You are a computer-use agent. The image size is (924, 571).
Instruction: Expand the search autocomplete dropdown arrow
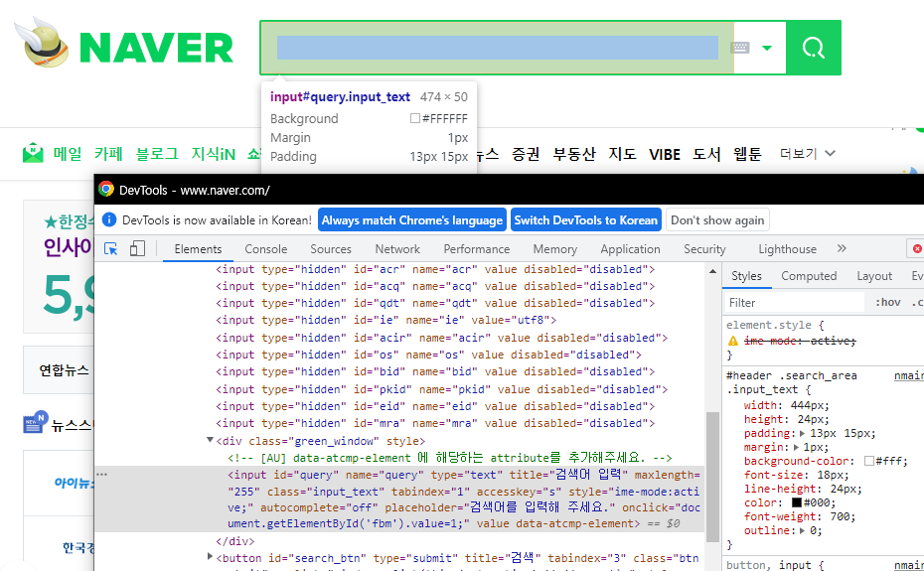(x=767, y=48)
